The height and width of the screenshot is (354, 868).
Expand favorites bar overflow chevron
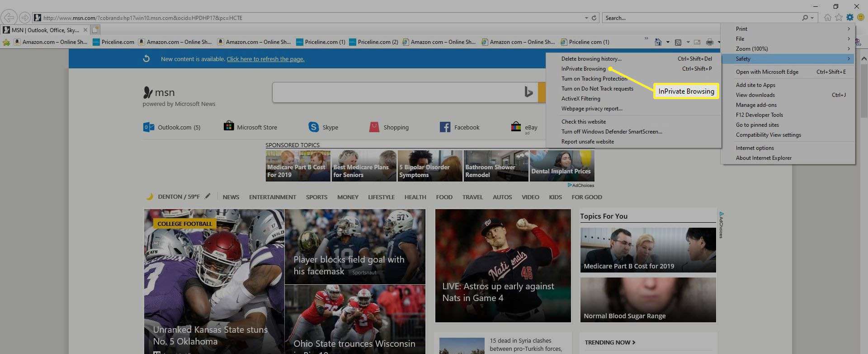click(x=646, y=38)
